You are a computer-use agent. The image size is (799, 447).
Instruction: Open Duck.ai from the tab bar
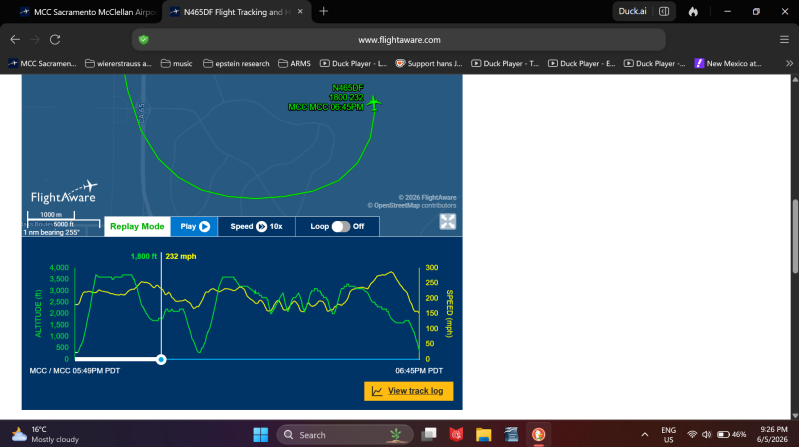coord(632,11)
